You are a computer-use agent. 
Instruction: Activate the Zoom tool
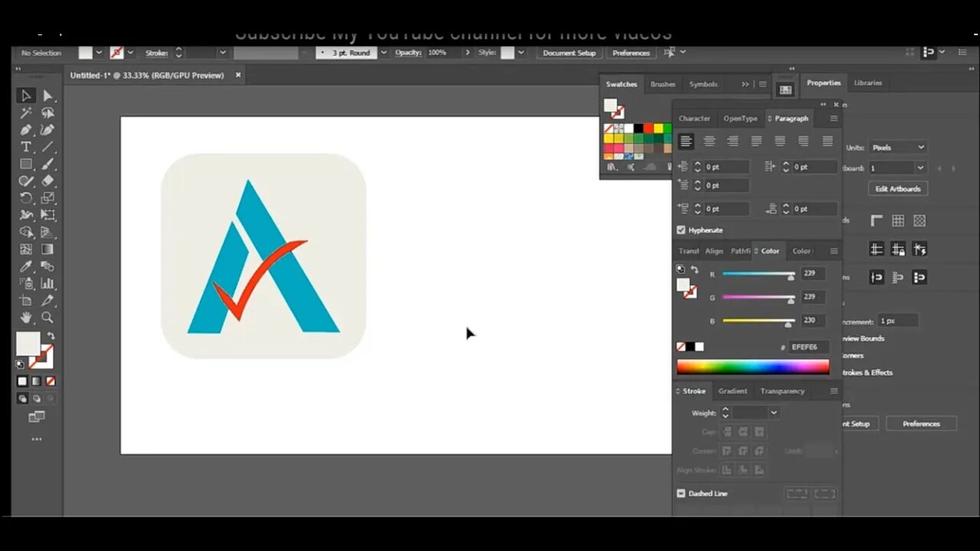47,317
